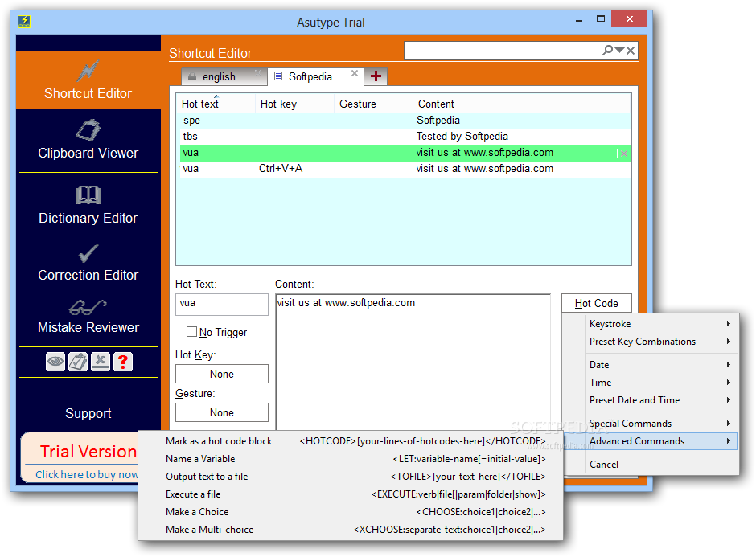Click the eye icon in sidebar
This screenshot has height=557, width=756.
click(55, 362)
